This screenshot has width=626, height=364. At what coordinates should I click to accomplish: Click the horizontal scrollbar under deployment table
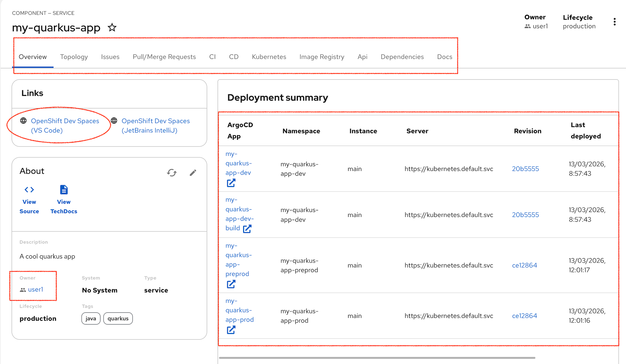(x=377, y=358)
